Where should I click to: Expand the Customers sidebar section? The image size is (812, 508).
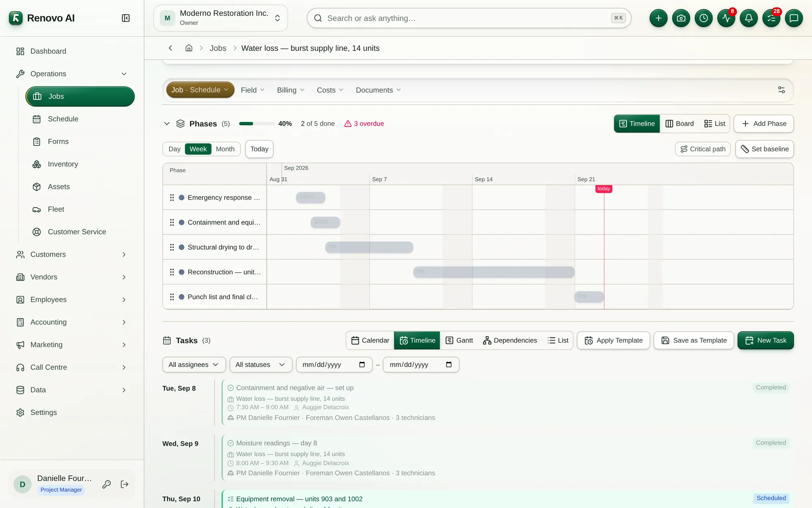(71, 254)
